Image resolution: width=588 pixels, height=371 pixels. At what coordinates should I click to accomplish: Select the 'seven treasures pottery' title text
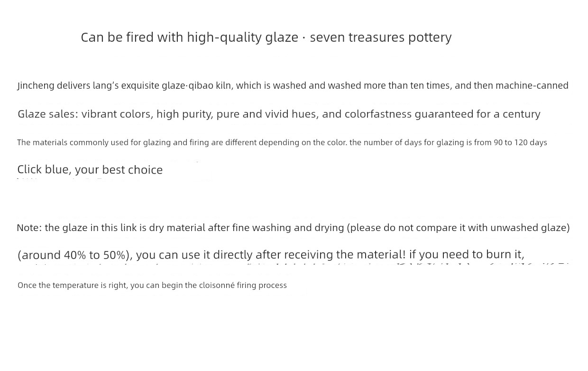tap(381, 37)
